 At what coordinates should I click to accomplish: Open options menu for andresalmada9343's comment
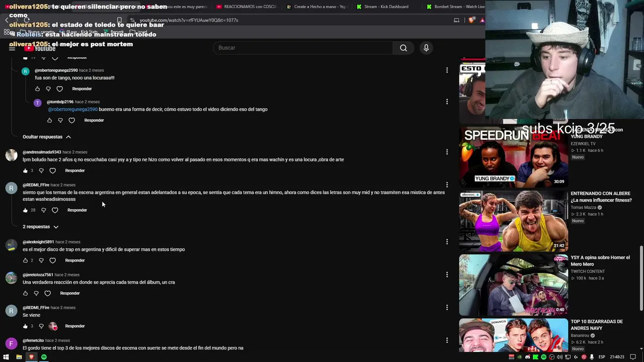(447, 152)
